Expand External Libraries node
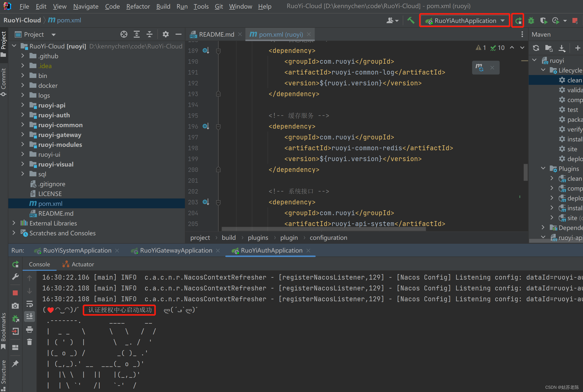Screen dimensions: 583x392 click(x=14, y=223)
